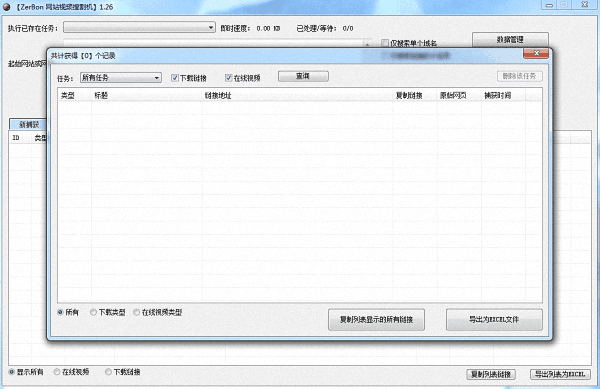Click the 原始网页 column header
This screenshot has height=389, width=600.
(459, 96)
